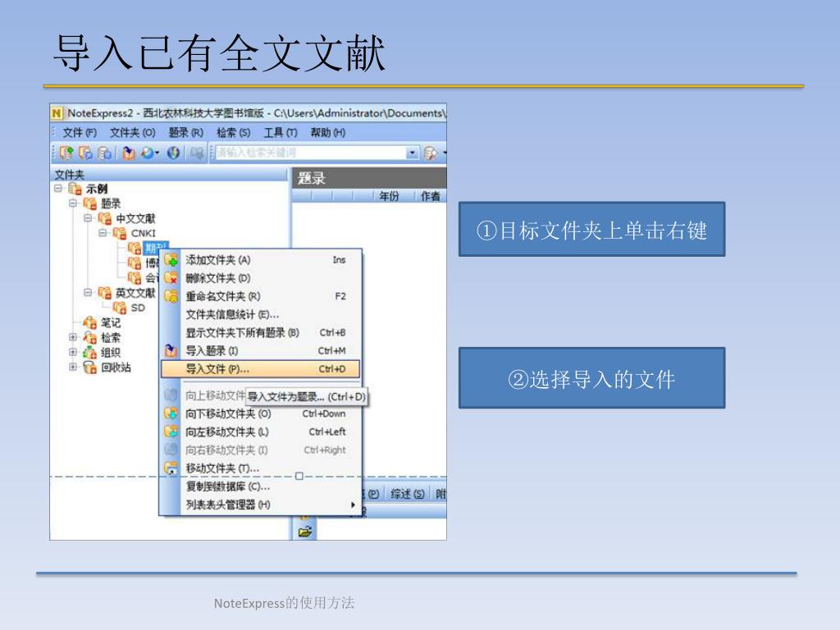Click the greyed-out find duplicates toolbar icon

tap(197, 153)
